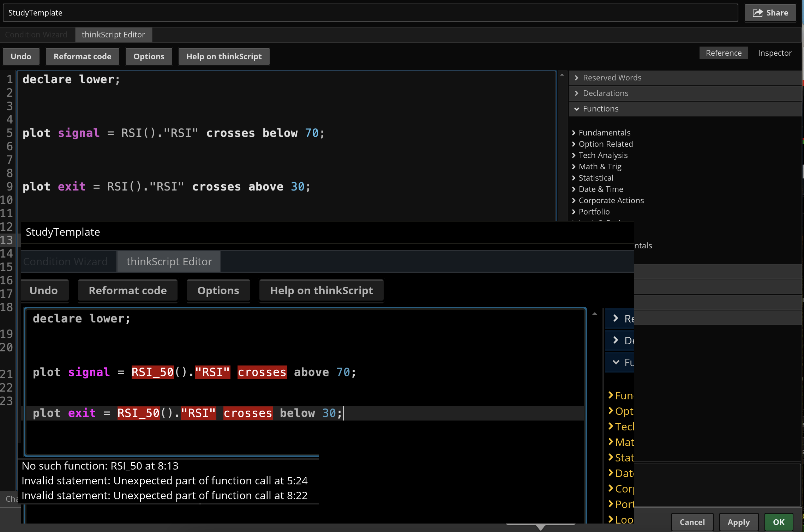Open Help on thinkScript in main toolbar
The width and height of the screenshot is (804, 532).
point(224,56)
